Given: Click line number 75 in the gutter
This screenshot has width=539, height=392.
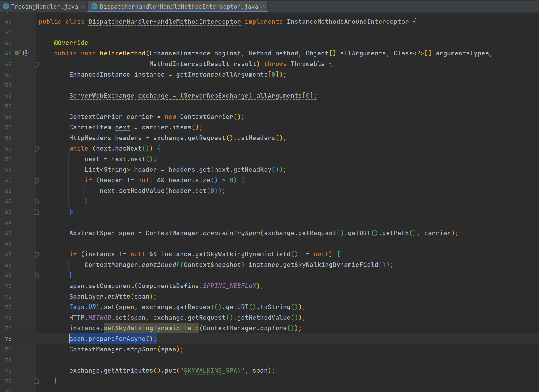Looking at the screenshot, I should [x=8, y=339].
